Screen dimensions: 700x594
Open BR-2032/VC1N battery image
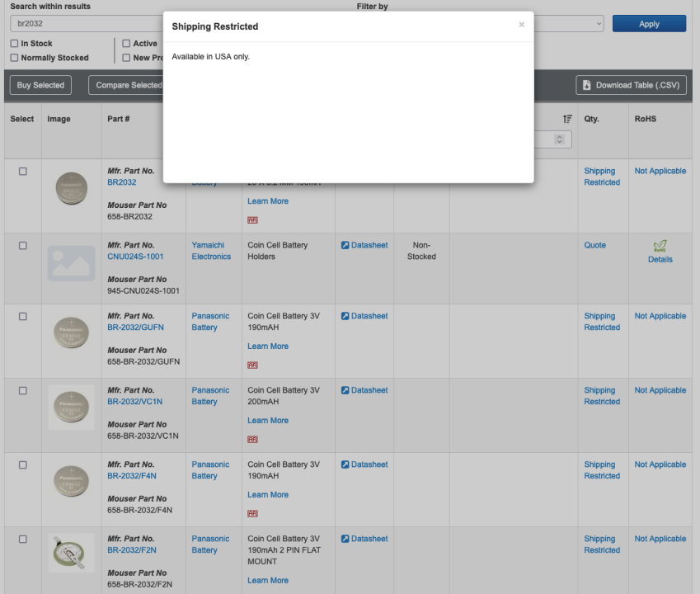click(x=72, y=408)
